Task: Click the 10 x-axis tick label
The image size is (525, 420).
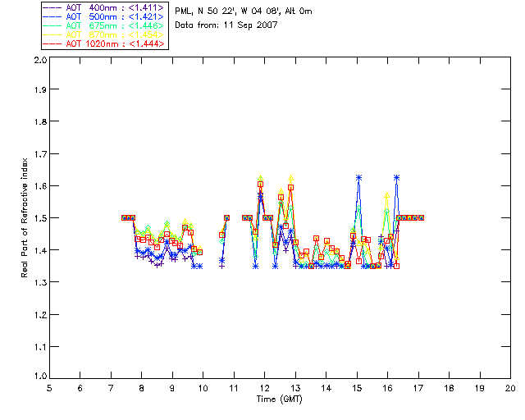Action: click(x=203, y=388)
